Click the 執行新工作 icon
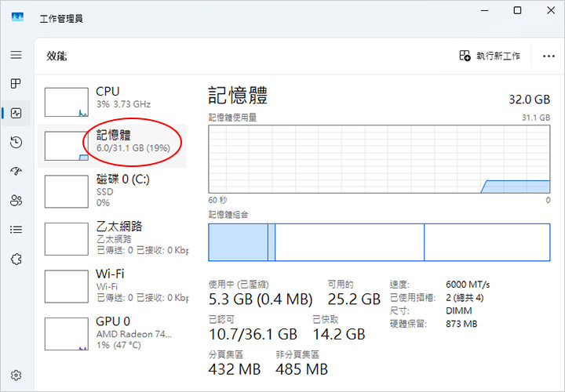 tap(465, 56)
